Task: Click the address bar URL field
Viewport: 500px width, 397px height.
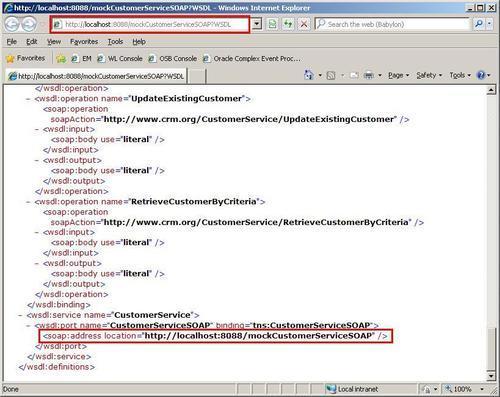Action: (149, 24)
